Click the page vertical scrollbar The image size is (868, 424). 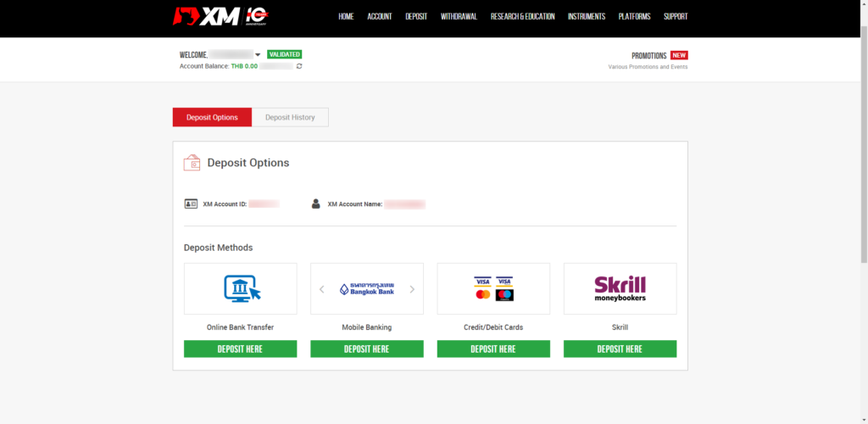(864, 144)
